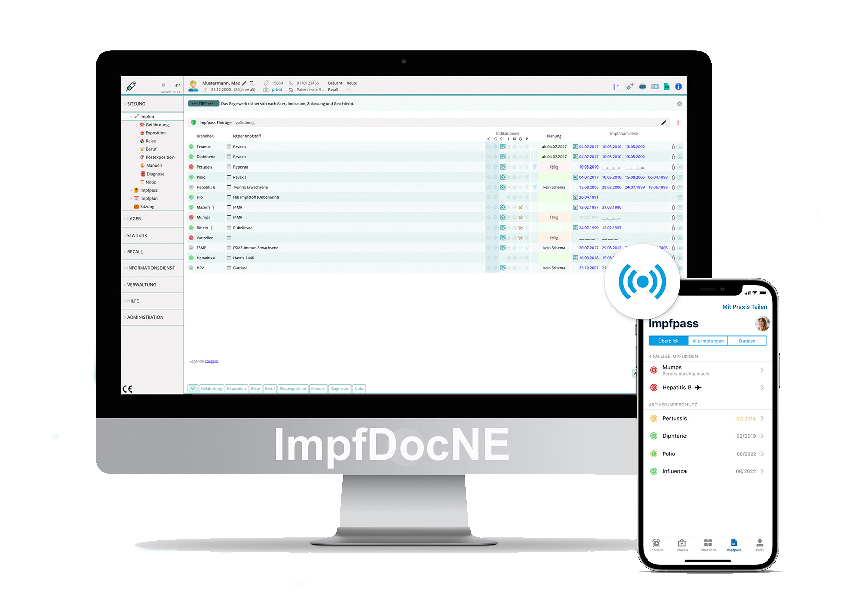Click the A schema icon in the Polio row
The height and width of the screenshot is (616, 858).
575,177
